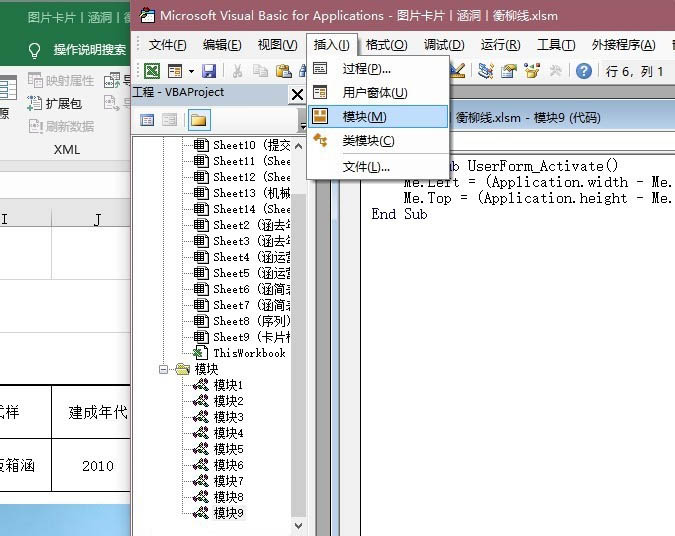Open the 外接程序(A) menu
Image resolution: width=675 pixels, height=536 pixels.
[623, 45]
